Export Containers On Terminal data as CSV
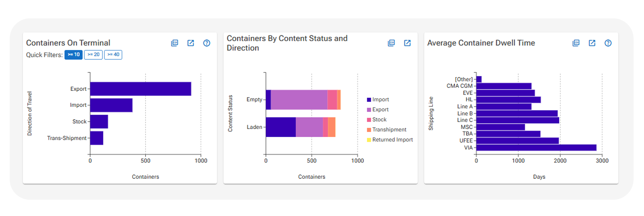Screen dimensions: 644x216 (174, 43)
